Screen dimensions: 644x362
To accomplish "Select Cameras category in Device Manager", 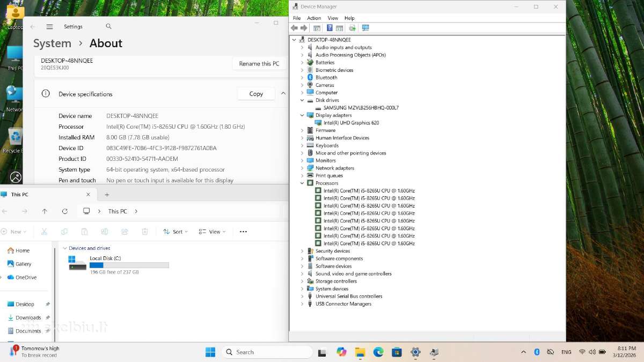I will tap(325, 85).
